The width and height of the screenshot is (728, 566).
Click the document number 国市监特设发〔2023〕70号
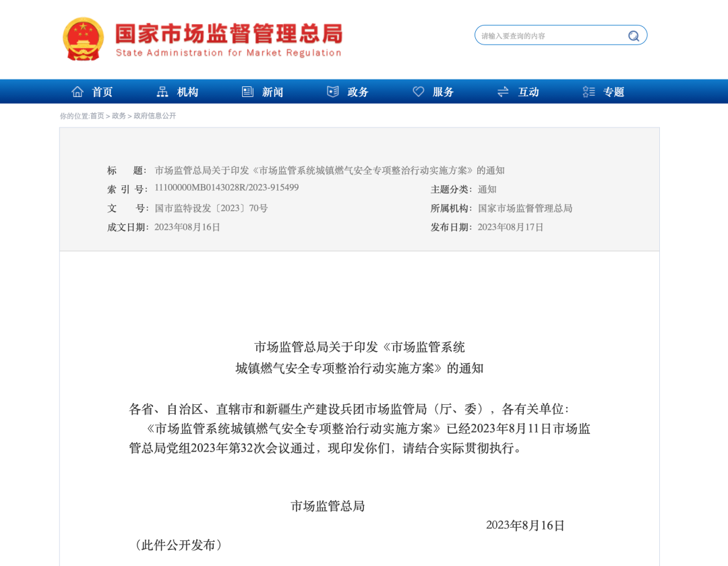pos(211,208)
